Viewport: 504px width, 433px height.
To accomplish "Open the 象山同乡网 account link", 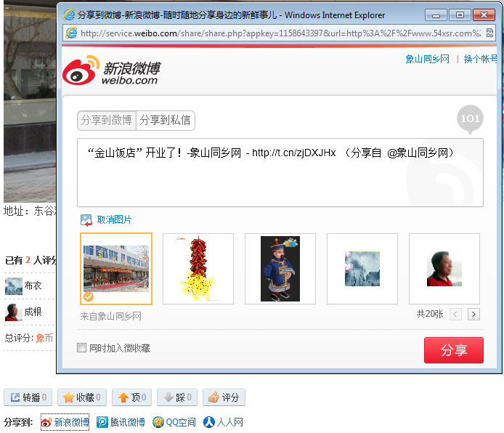I will (427, 60).
